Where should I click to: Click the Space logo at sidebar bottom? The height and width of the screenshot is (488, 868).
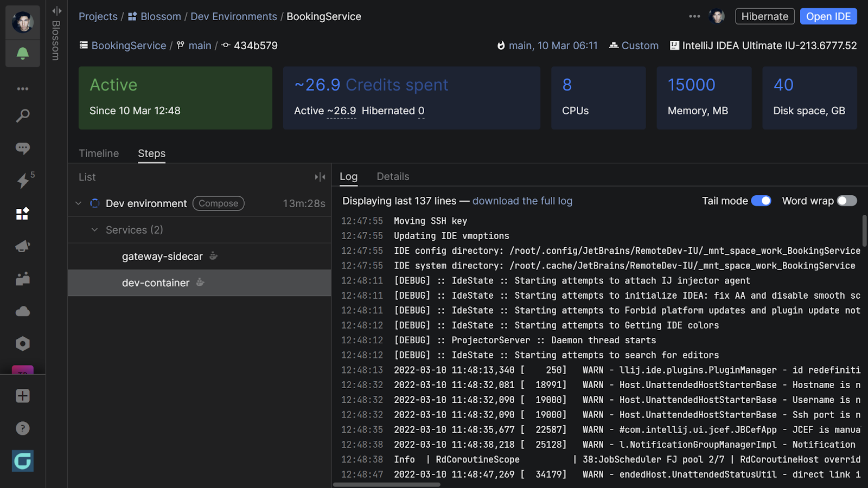pos(23,461)
